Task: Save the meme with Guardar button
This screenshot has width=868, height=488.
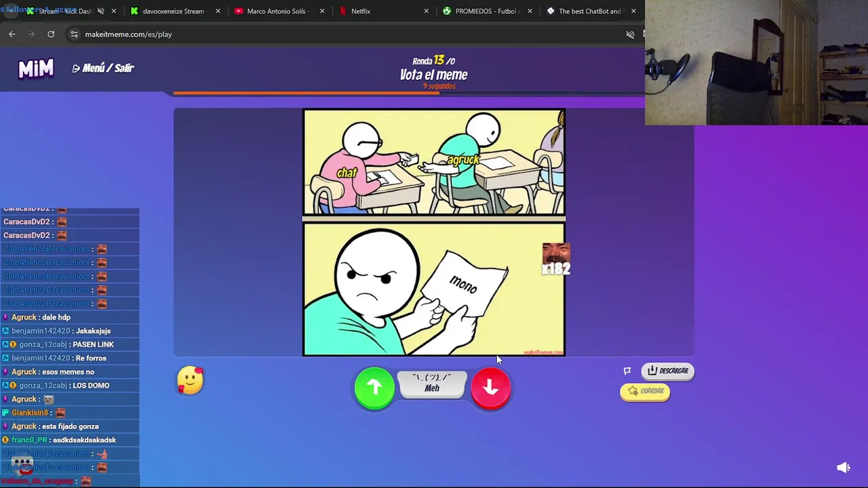Action: click(x=645, y=391)
